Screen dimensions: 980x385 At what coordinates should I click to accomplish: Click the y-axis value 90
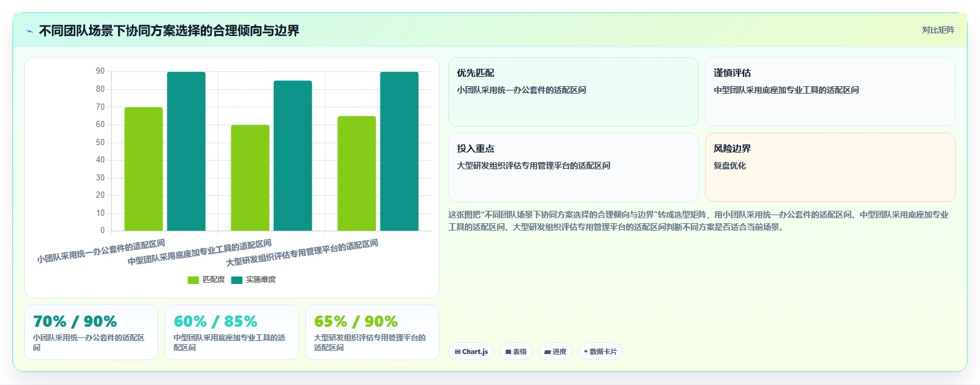pyautogui.click(x=101, y=71)
